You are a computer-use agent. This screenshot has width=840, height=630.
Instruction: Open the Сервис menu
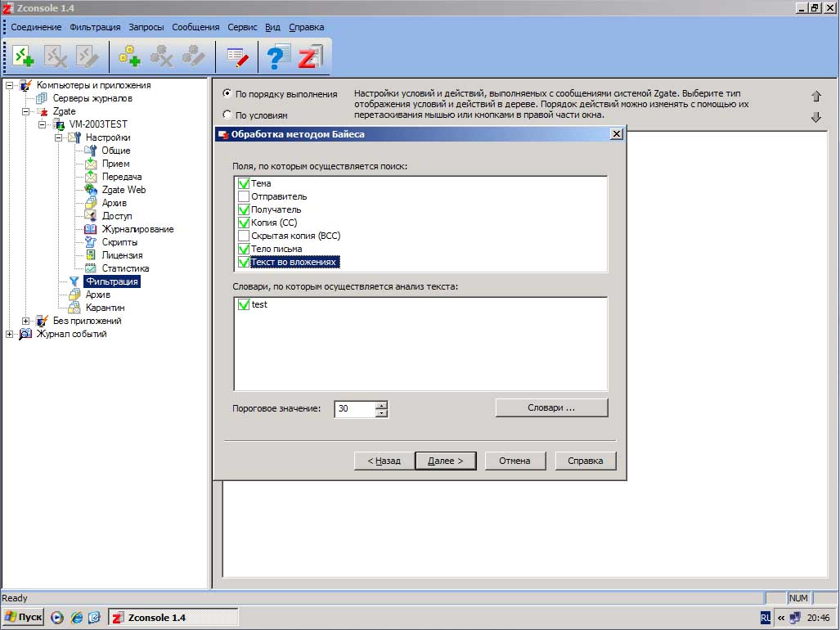pos(242,27)
